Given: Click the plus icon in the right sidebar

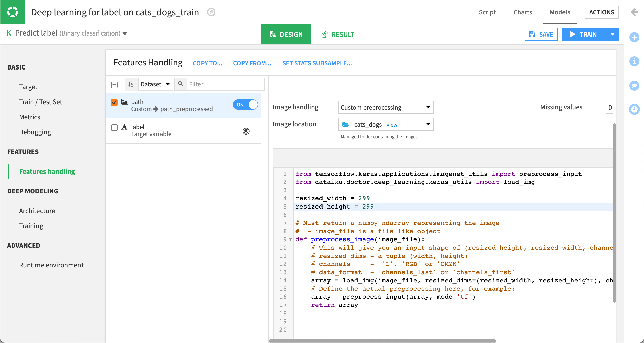Looking at the screenshot, I should tap(635, 37).
